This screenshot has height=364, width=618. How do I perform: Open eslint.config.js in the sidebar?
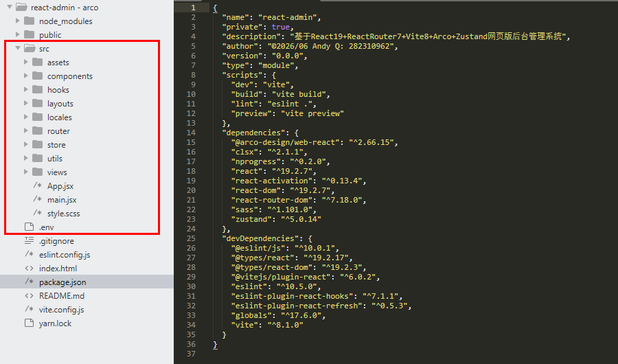tap(65, 255)
